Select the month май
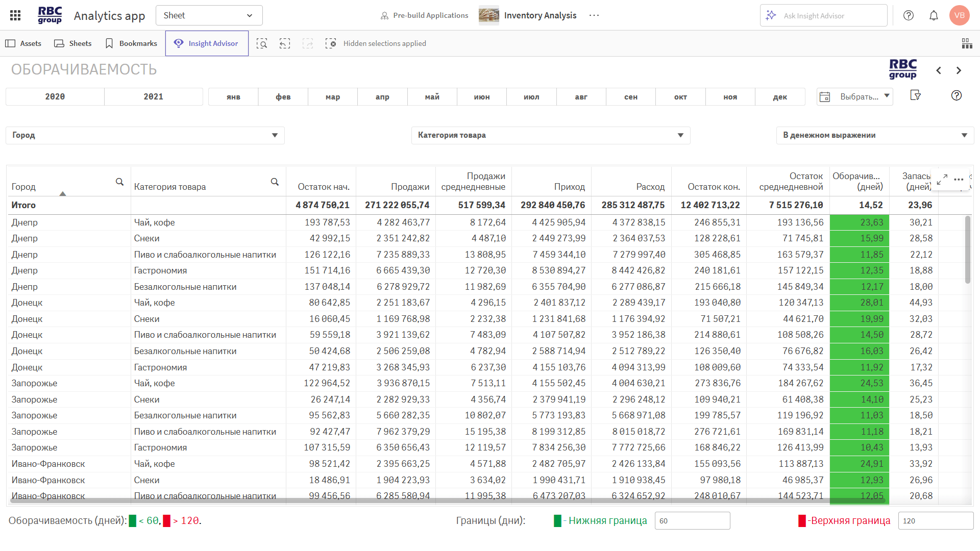The width and height of the screenshot is (980, 551). click(432, 96)
